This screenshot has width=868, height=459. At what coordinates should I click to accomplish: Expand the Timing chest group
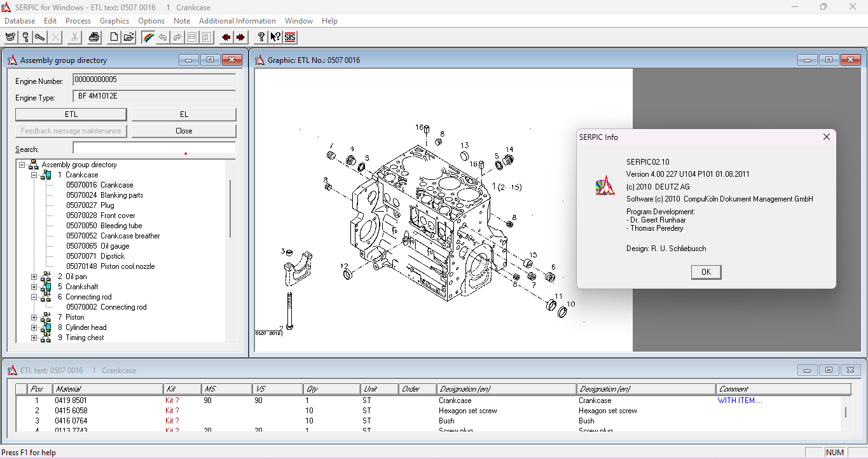(x=34, y=338)
